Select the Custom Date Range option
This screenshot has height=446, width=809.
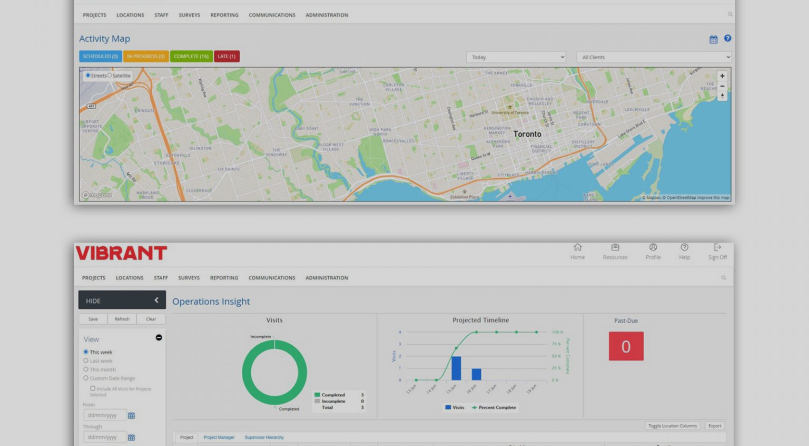[86, 378]
